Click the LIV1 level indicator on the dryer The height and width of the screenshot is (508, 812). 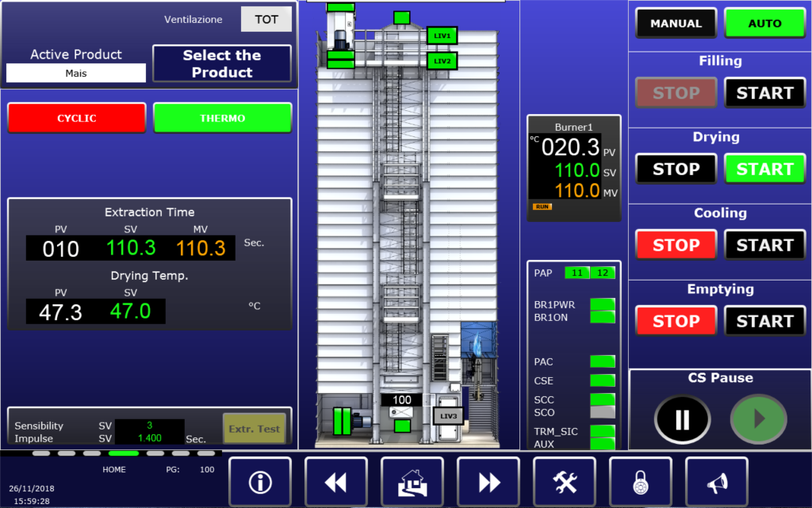pyautogui.click(x=442, y=36)
